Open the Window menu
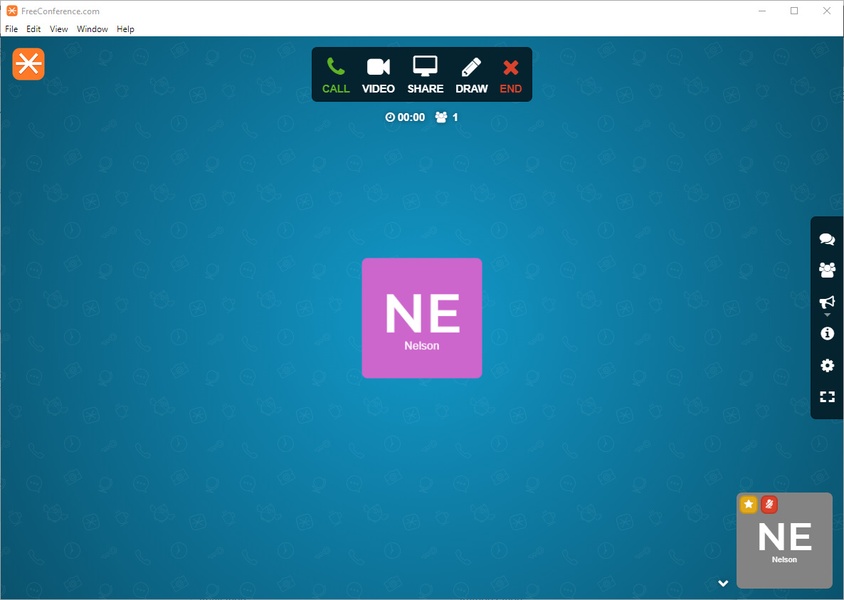Image resolution: width=844 pixels, height=600 pixels. pos(92,29)
